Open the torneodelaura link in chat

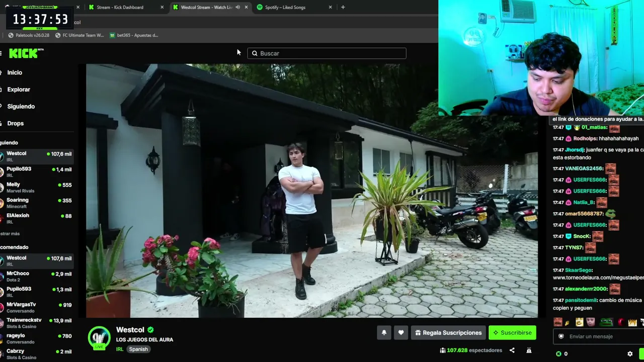pos(598,278)
